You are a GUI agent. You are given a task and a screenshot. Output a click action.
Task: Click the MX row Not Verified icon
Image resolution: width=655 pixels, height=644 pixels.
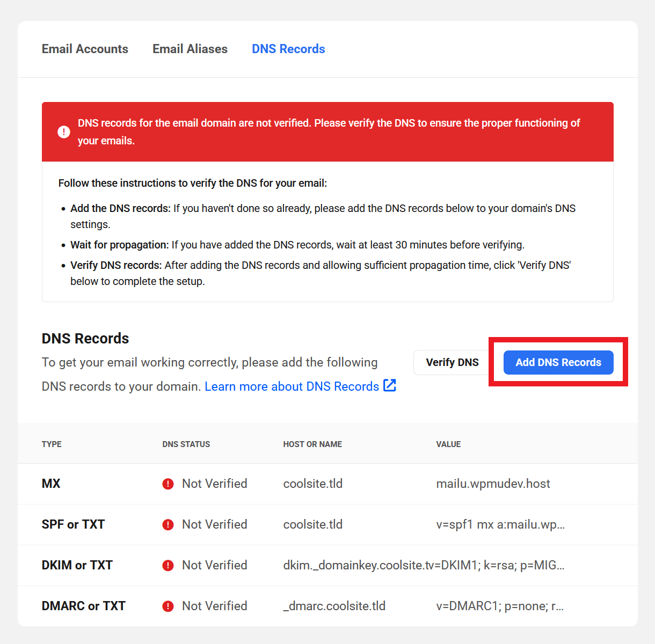pyautogui.click(x=168, y=484)
